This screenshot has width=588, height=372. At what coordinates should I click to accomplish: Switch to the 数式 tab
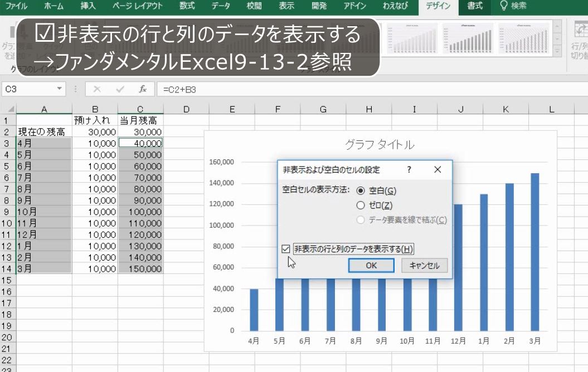click(x=187, y=6)
